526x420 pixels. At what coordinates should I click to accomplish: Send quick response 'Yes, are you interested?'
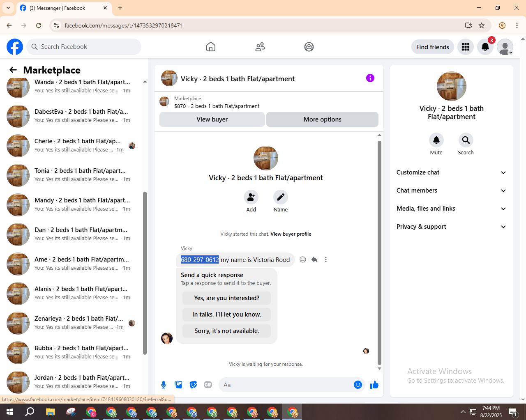[x=227, y=298]
